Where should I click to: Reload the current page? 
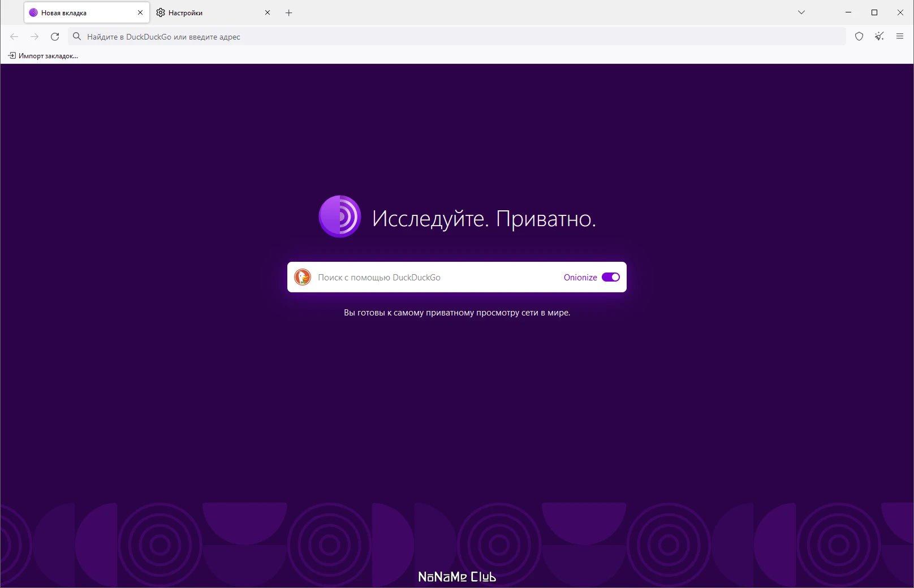coord(55,37)
